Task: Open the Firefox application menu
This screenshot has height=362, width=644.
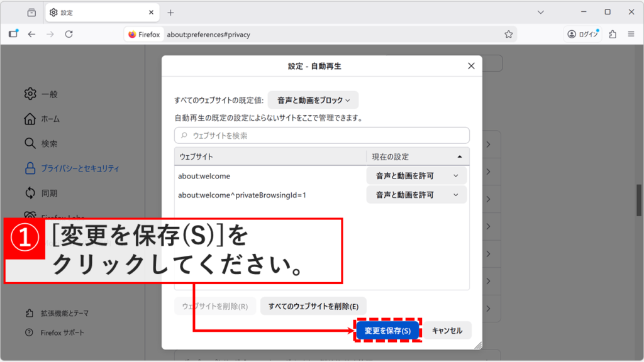Action: click(x=631, y=35)
